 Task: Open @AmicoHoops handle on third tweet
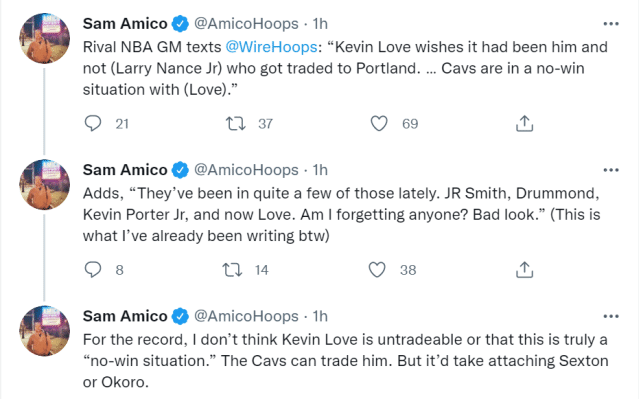(x=246, y=316)
